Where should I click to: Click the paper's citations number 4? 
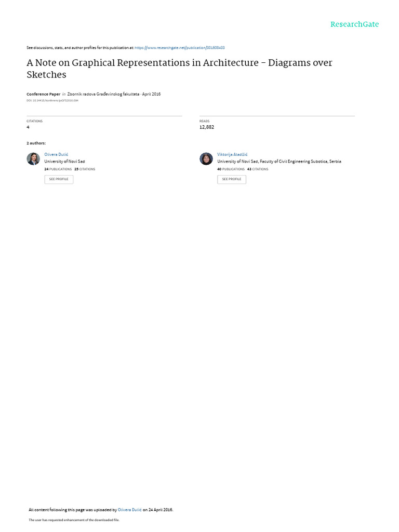(x=28, y=127)
